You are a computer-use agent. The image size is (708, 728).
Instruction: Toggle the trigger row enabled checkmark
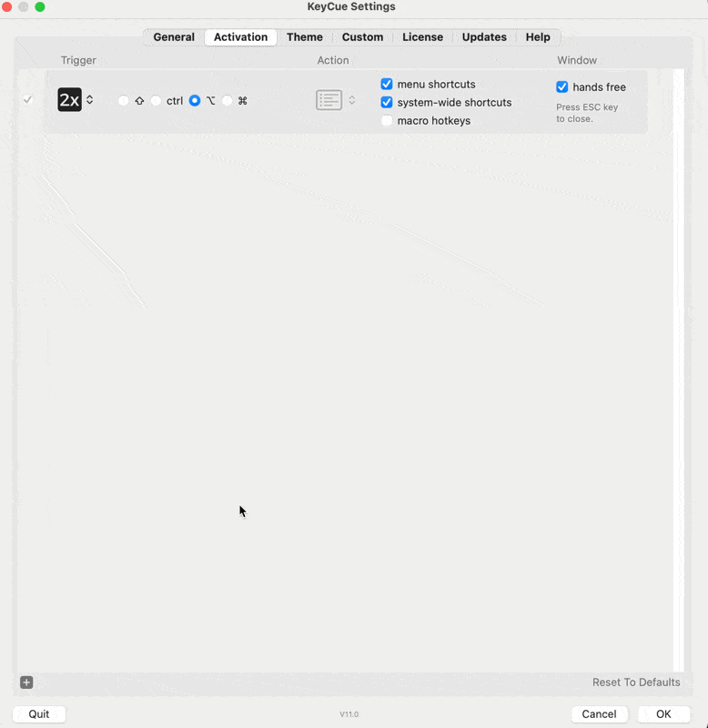[28, 99]
